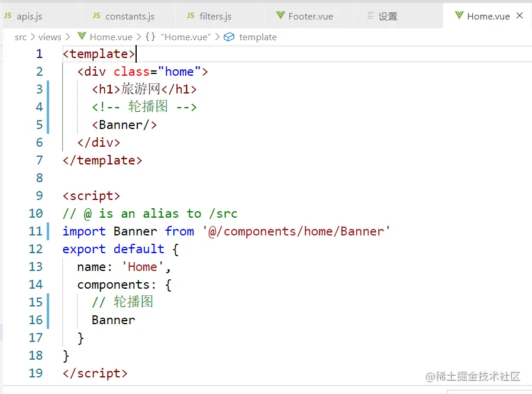This screenshot has width=532, height=394.
Task: Expand the chevron after views breadcrumb
Action: (x=67, y=37)
